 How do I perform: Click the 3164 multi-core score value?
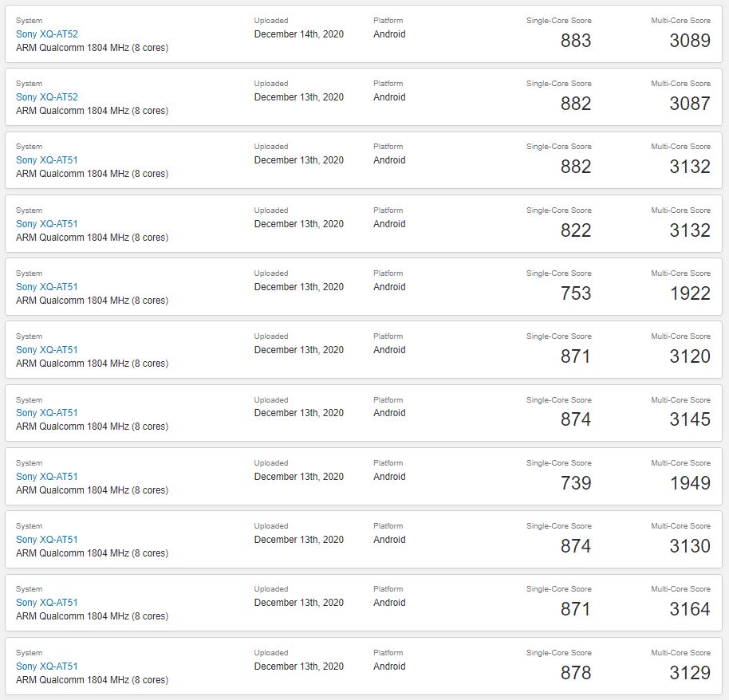(x=690, y=609)
